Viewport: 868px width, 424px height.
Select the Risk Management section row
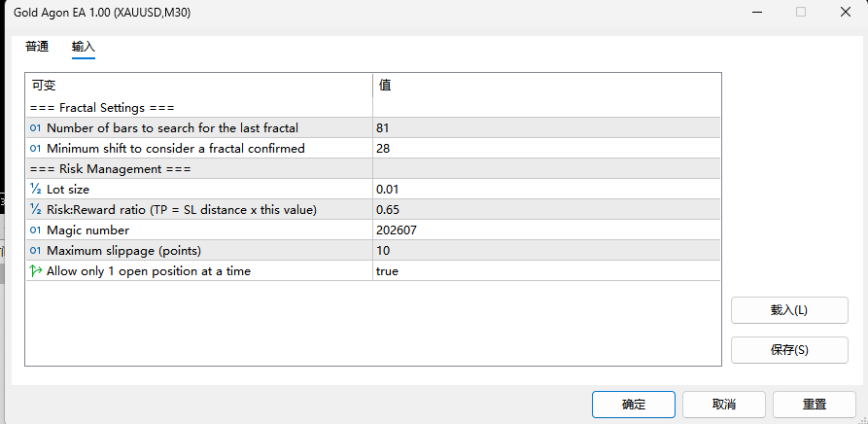click(x=373, y=169)
